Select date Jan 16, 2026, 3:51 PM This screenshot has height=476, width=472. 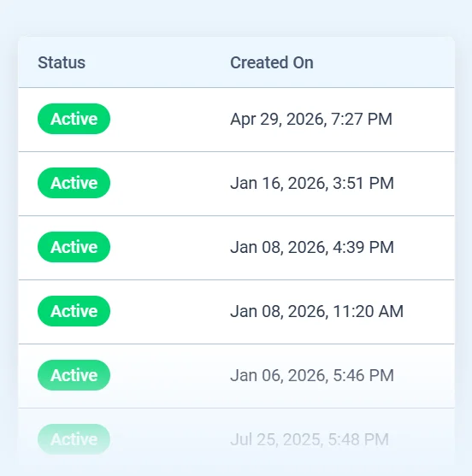pos(312,183)
